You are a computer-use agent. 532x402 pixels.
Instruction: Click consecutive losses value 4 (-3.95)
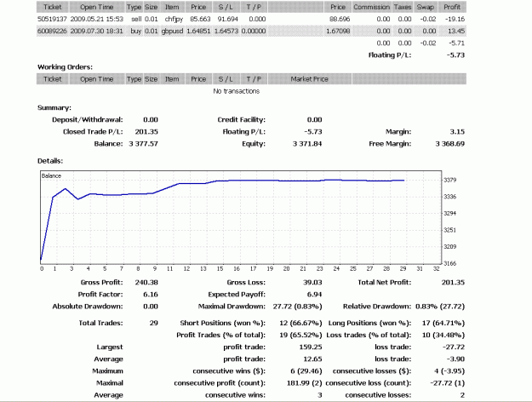pos(450,371)
